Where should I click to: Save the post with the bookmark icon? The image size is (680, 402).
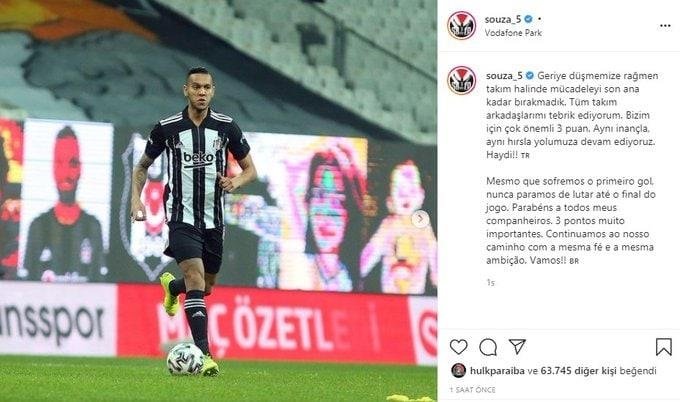(664, 347)
